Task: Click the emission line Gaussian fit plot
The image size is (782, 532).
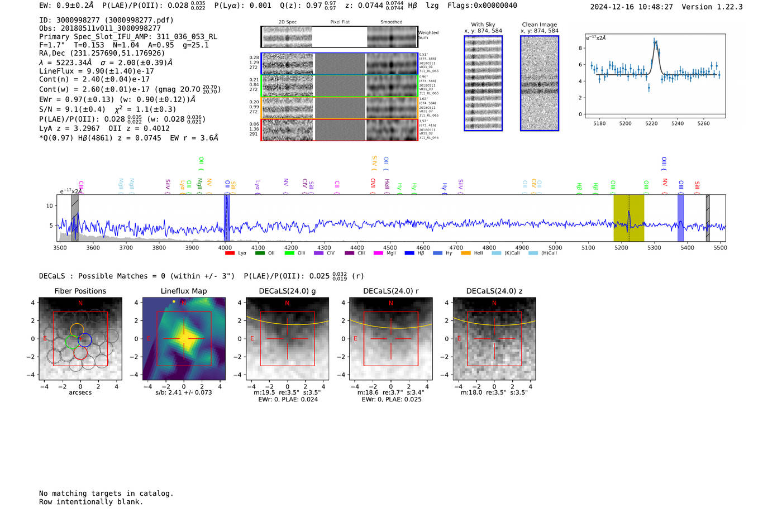Action: click(x=655, y=76)
